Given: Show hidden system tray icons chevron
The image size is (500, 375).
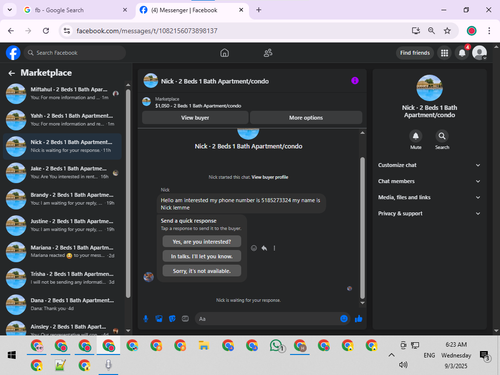Looking at the screenshot, I should click(391, 355).
